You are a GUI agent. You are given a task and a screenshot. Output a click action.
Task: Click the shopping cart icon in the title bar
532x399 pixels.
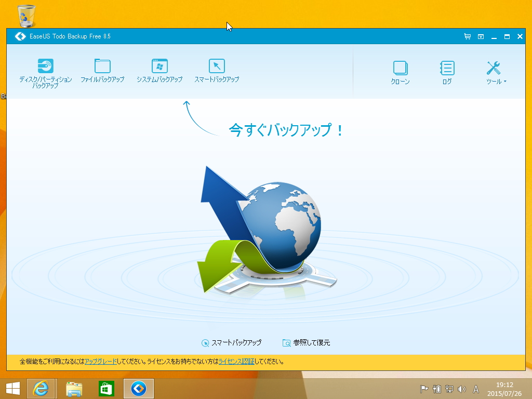pyautogui.click(x=467, y=36)
